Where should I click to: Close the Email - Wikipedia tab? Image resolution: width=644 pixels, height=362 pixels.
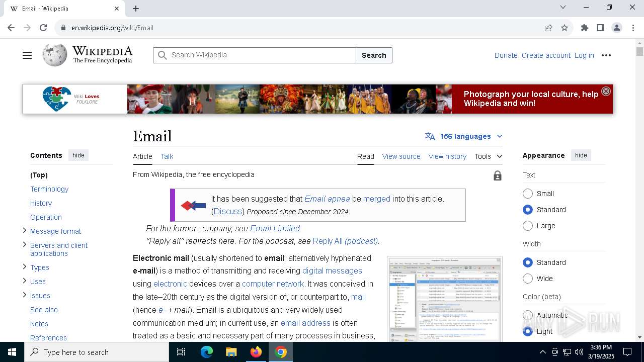click(x=117, y=9)
